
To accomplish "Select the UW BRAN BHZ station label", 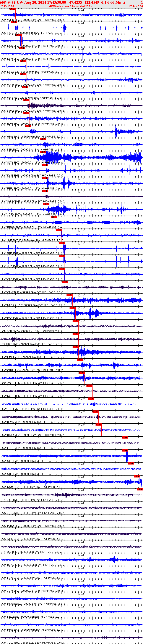I will coord(11,423).
